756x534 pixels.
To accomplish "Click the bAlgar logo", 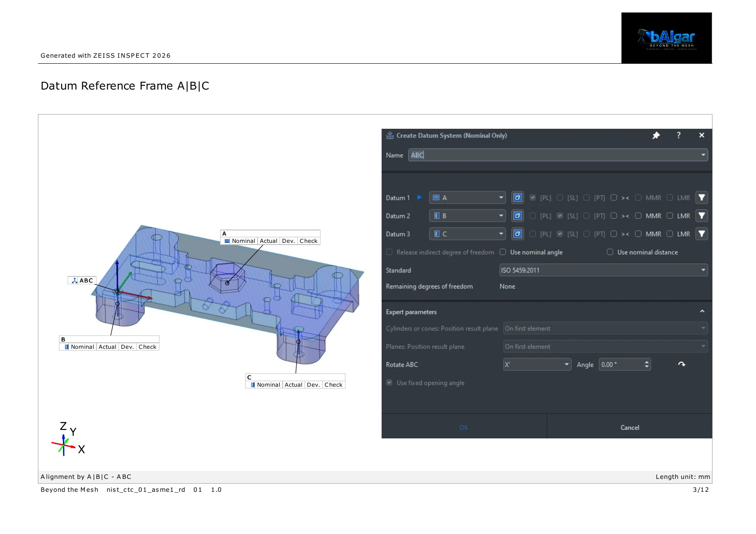I will [666, 38].
